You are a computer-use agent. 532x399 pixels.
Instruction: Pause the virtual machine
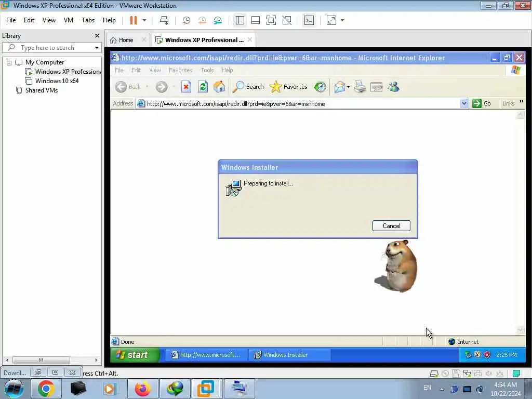pos(134,20)
